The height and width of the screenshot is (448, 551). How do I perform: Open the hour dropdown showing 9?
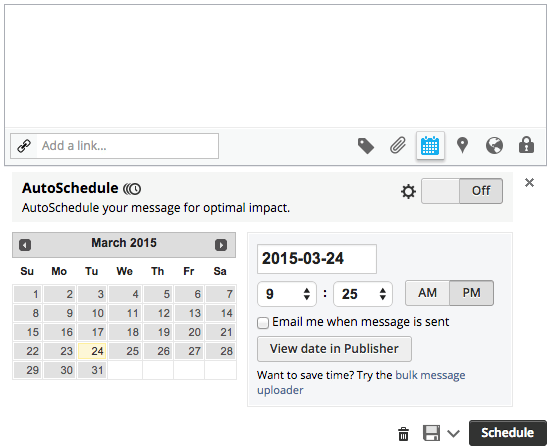pyautogui.click(x=287, y=294)
